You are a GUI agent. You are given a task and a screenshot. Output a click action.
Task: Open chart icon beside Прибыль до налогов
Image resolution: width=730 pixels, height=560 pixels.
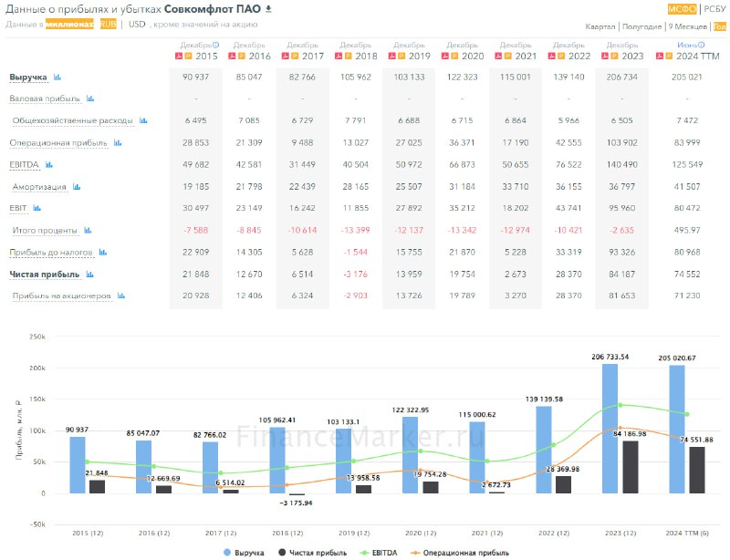point(103,252)
